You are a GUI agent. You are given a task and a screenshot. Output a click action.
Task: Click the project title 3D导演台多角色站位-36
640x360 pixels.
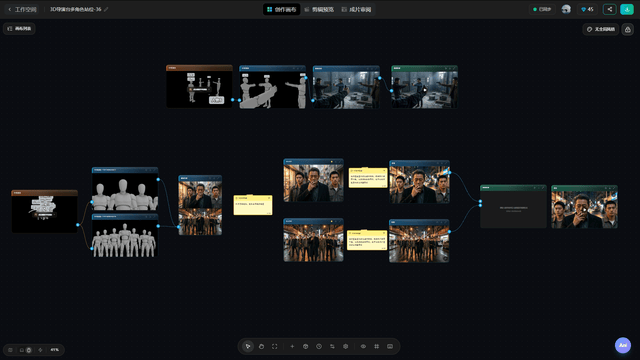(76, 9)
